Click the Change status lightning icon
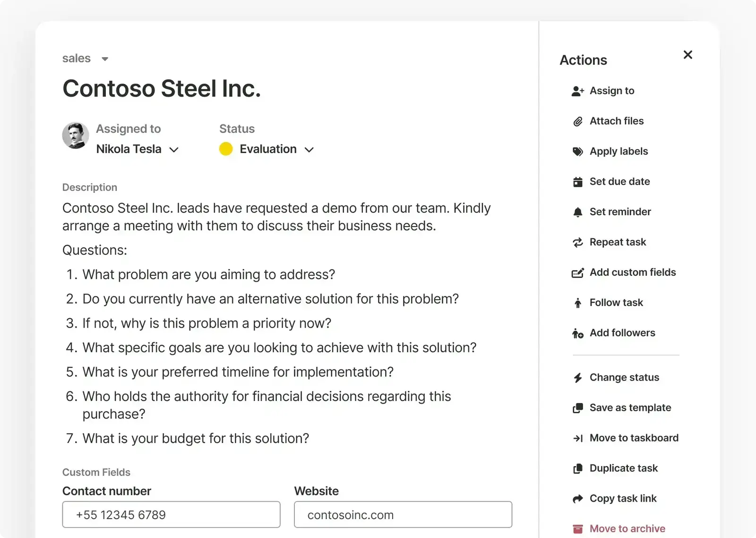The width and height of the screenshot is (756, 538). pos(577,378)
